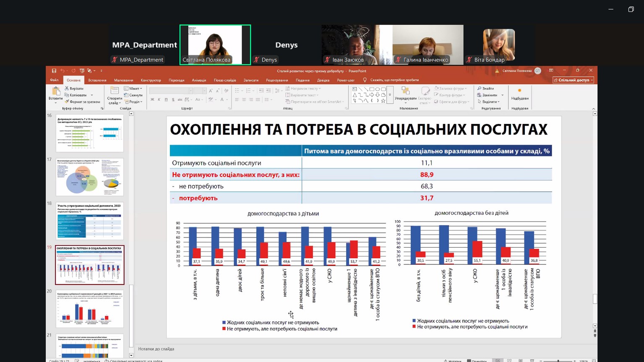The height and width of the screenshot is (362, 644).
Task: Select the star shape in shapes gallery
Action: (383, 101)
